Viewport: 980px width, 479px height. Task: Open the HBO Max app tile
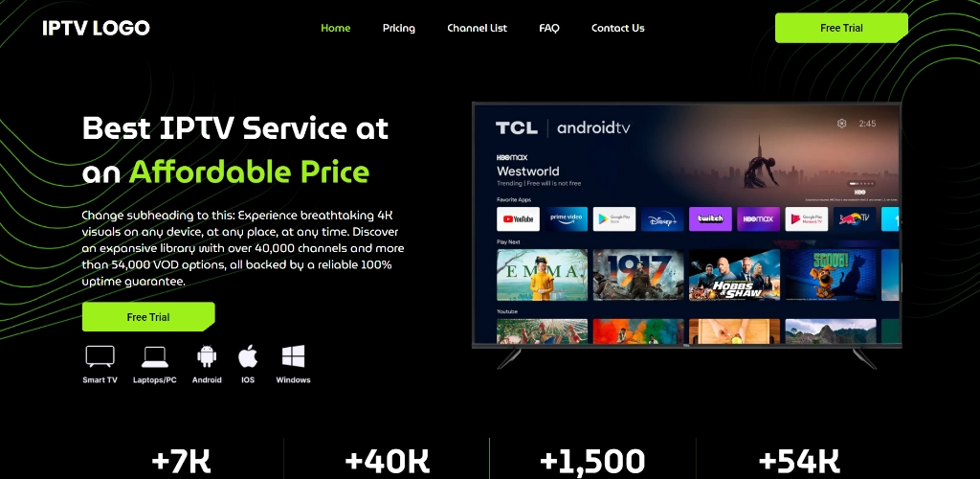759,218
